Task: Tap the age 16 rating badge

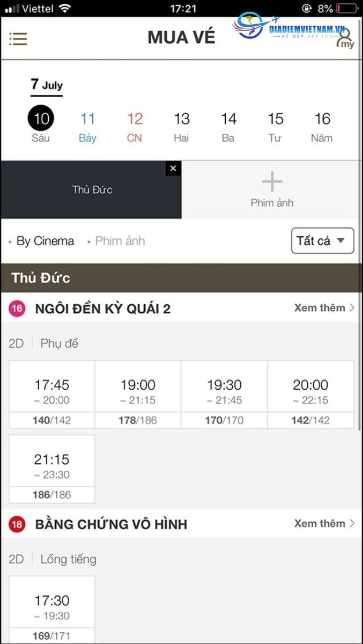Action: click(x=17, y=309)
